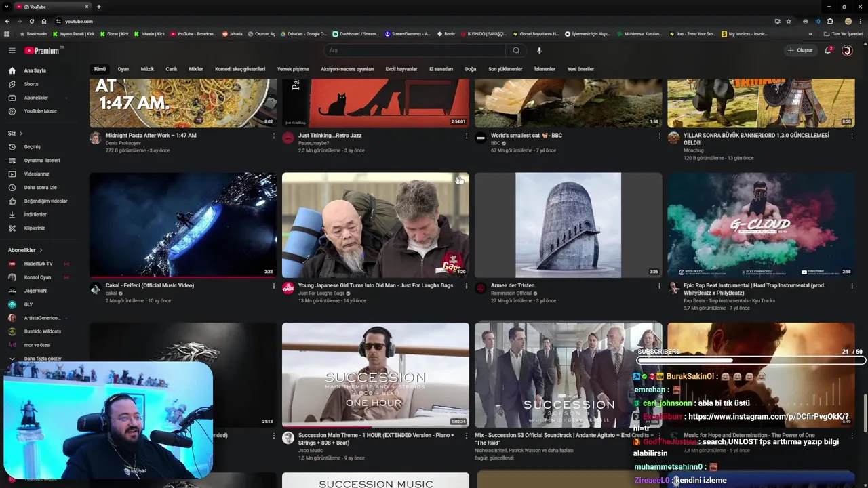
Task: Open Ana Sayfa in the sidebar
Action: coord(35,70)
